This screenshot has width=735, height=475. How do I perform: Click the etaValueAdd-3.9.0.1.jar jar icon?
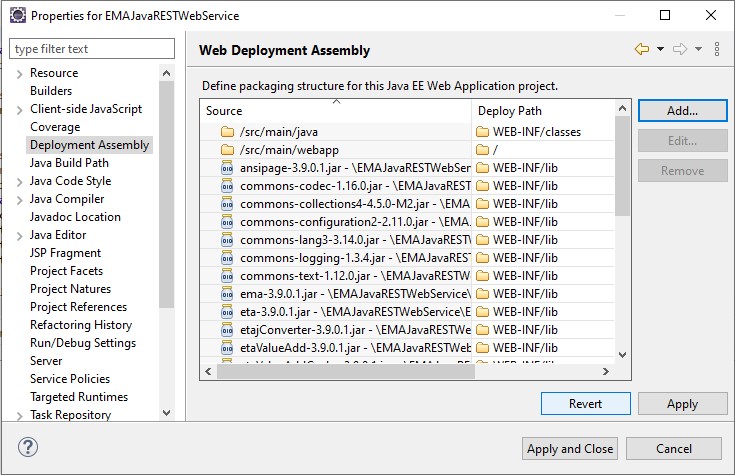point(227,348)
